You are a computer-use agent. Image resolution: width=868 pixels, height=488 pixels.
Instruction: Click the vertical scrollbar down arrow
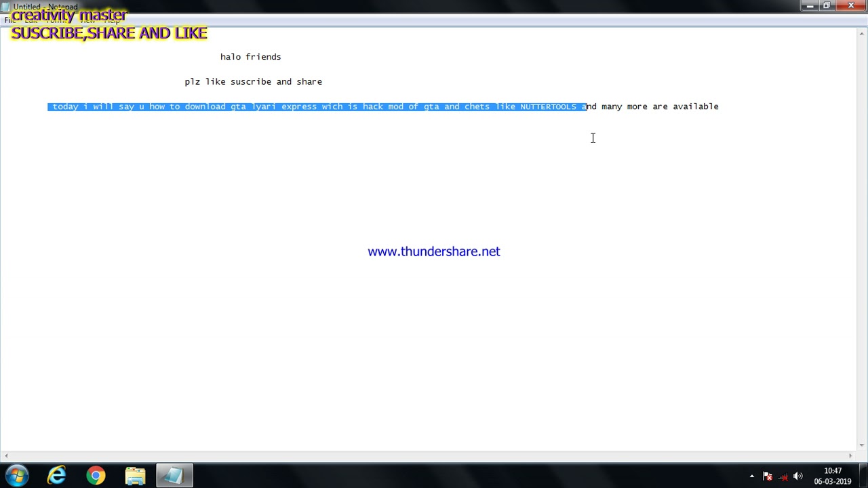[862, 445]
